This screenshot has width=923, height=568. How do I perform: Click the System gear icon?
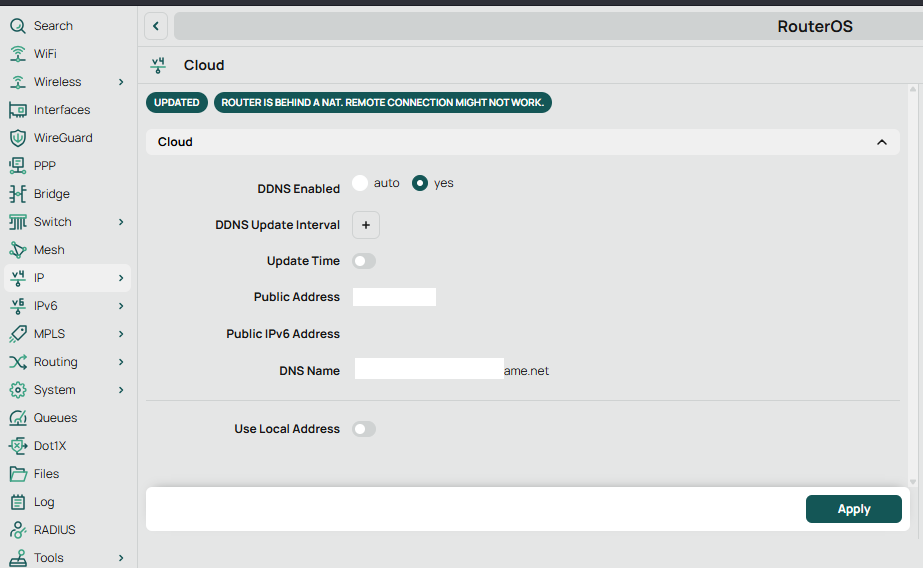(18, 390)
